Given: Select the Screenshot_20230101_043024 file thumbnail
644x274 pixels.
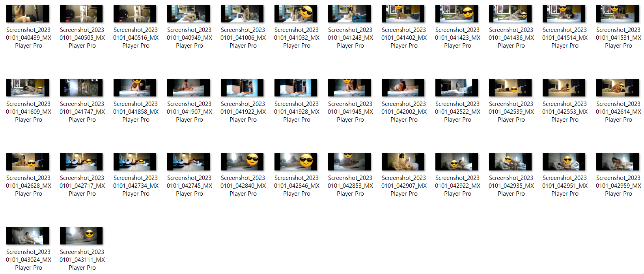Looking at the screenshot, I should (28, 236).
